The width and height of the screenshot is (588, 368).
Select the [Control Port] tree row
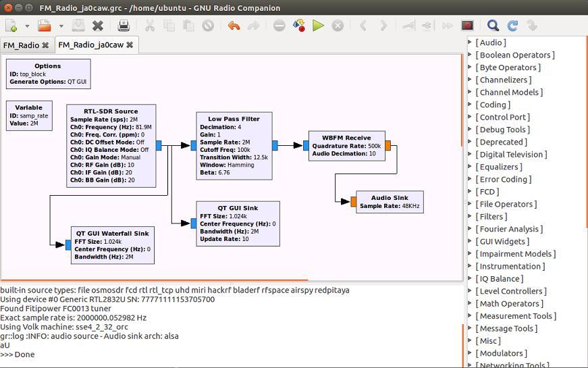click(502, 117)
